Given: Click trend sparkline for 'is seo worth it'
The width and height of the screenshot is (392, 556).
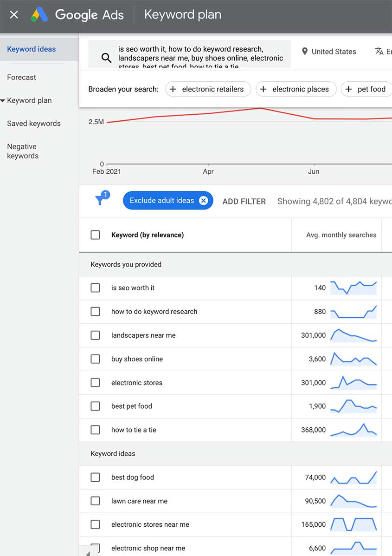Looking at the screenshot, I should pyautogui.click(x=353, y=288).
